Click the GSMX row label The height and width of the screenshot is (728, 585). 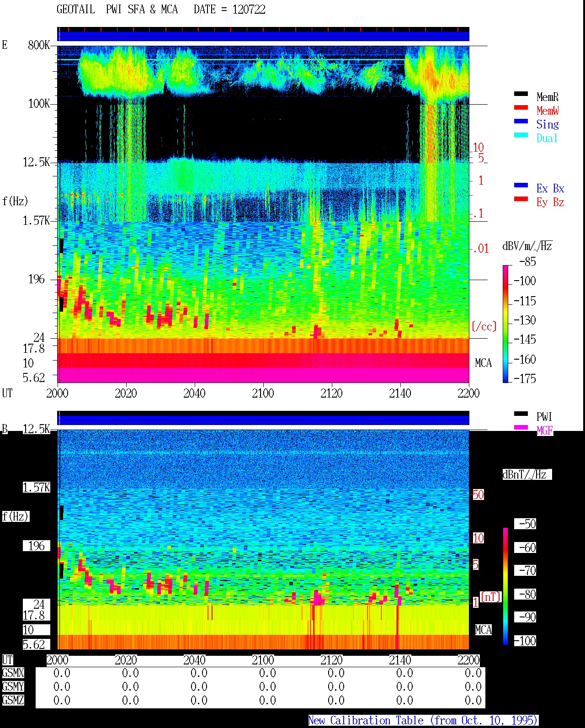[13, 673]
